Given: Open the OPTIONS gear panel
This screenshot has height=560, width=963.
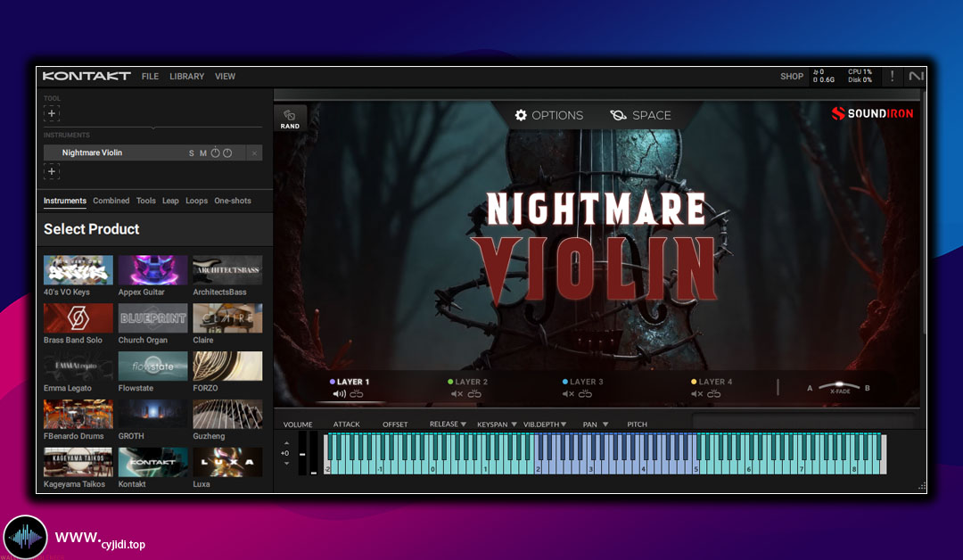Looking at the screenshot, I should pyautogui.click(x=548, y=115).
